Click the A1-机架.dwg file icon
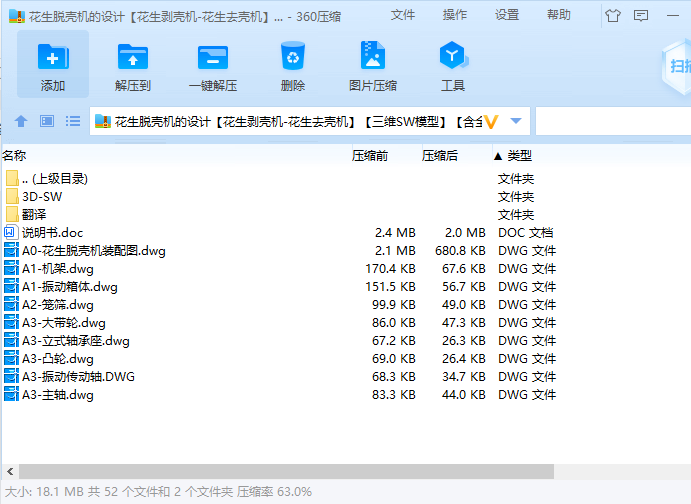Image resolution: width=691 pixels, height=504 pixels. (x=11, y=269)
